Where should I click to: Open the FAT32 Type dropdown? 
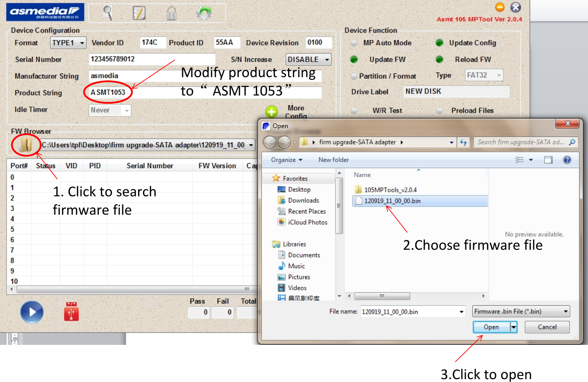click(484, 75)
